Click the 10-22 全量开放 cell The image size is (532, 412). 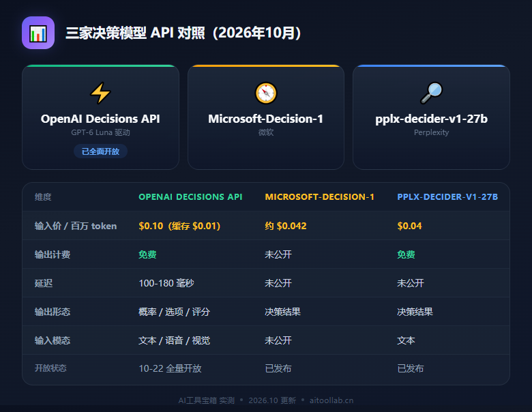(170, 368)
